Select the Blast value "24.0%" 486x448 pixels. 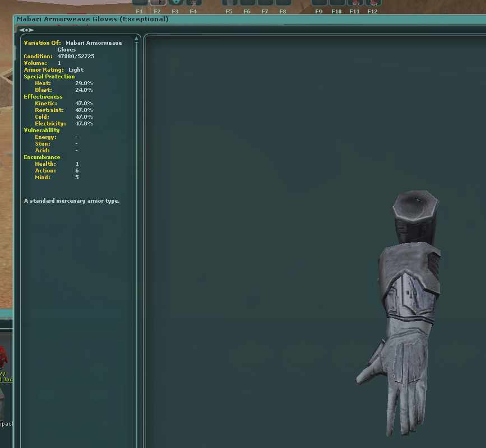point(84,90)
